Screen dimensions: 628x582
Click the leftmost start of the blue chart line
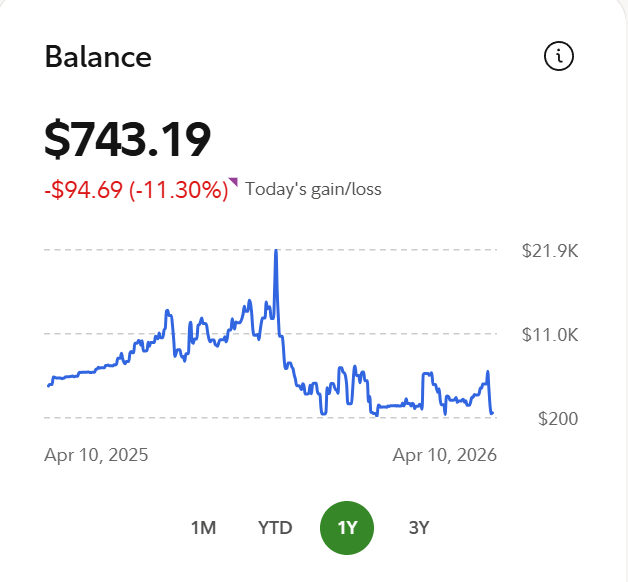coord(48,385)
